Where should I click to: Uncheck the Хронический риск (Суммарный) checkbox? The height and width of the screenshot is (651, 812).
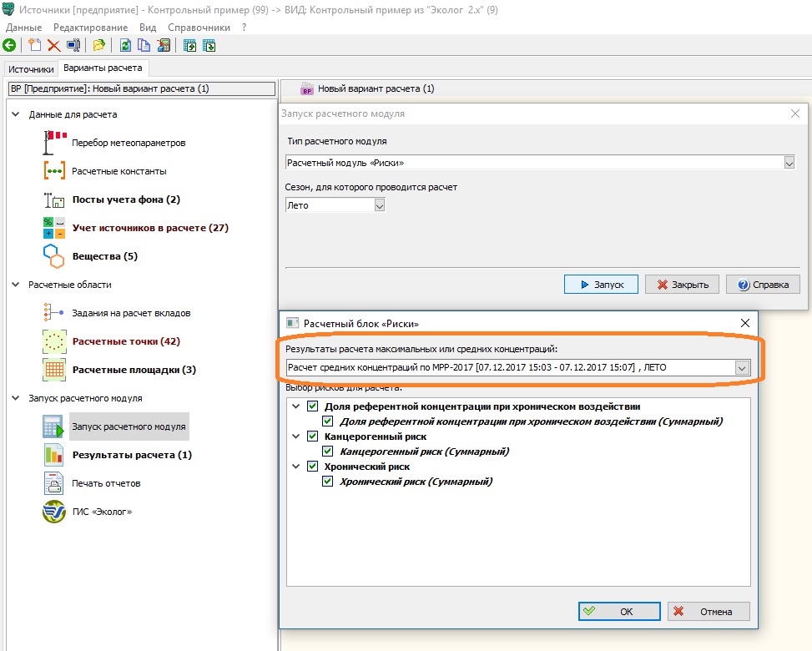point(328,482)
